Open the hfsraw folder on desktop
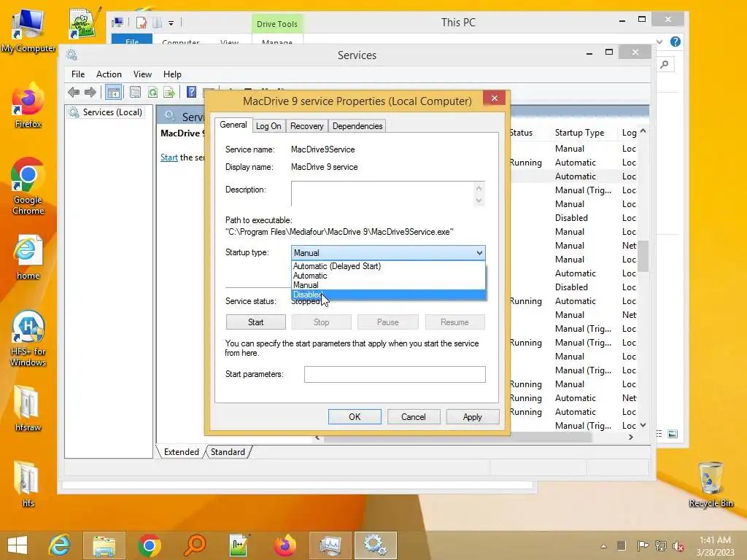 coord(28,408)
